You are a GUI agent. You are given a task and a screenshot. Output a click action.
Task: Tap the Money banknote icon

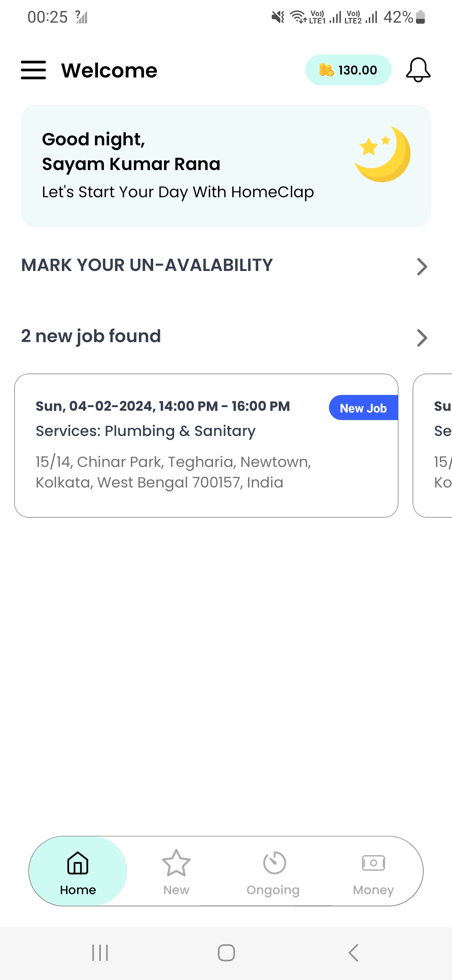(x=373, y=863)
